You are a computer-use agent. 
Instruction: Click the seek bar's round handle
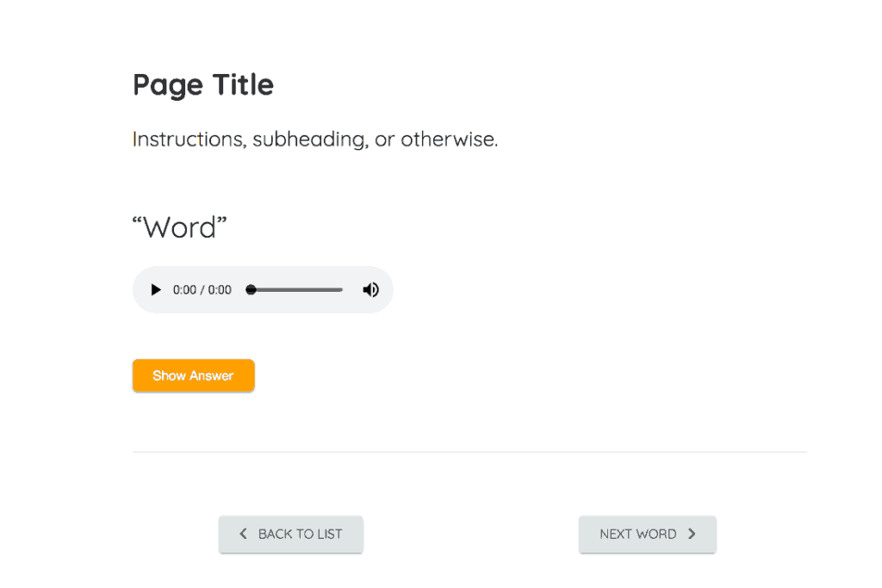click(251, 290)
